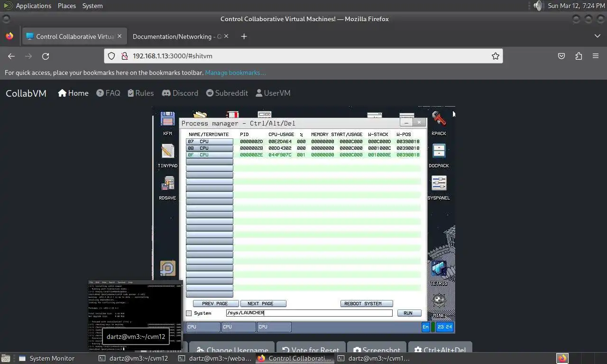The height and width of the screenshot is (364, 607).
Task: Terminate the 07 CPU process
Action: [210, 142]
